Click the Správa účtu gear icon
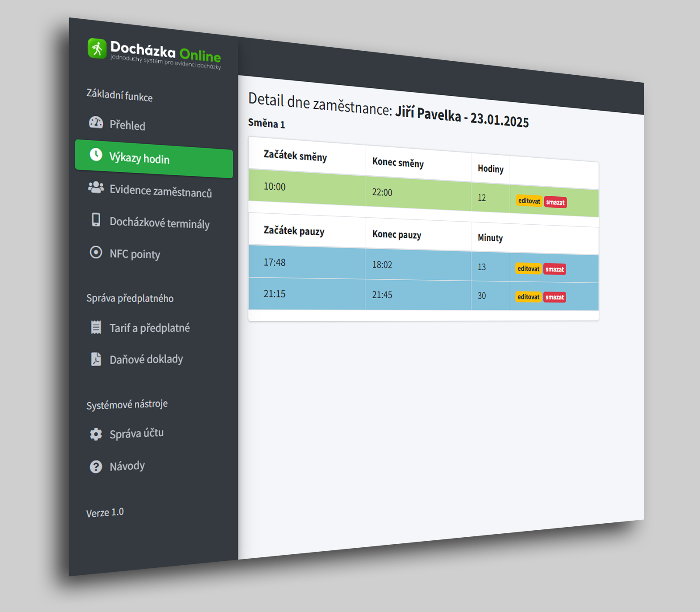Image resolution: width=700 pixels, height=612 pixels. point(96,434)
